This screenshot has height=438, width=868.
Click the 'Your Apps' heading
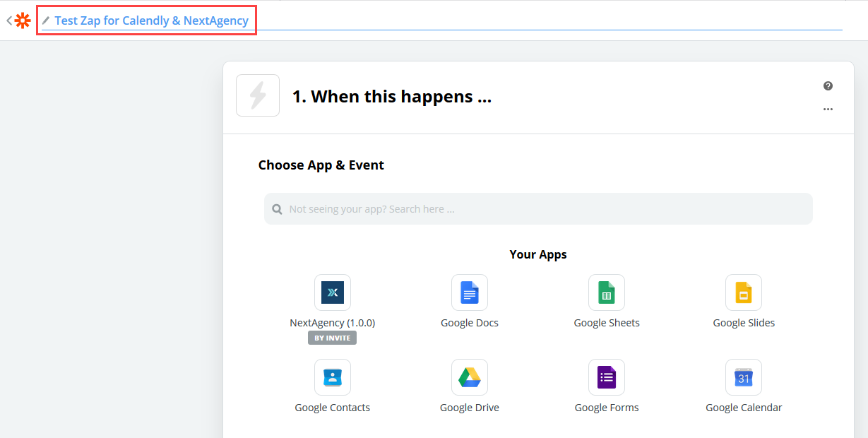[x=538, y=254]
